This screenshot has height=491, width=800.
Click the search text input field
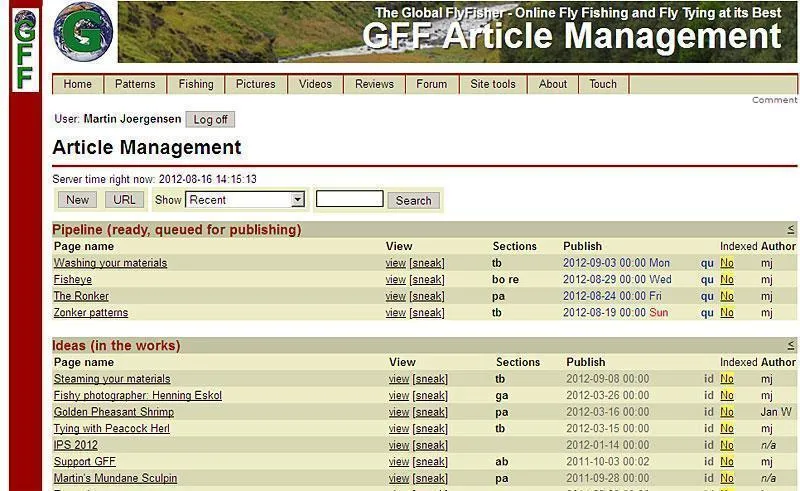pos(349,199)
